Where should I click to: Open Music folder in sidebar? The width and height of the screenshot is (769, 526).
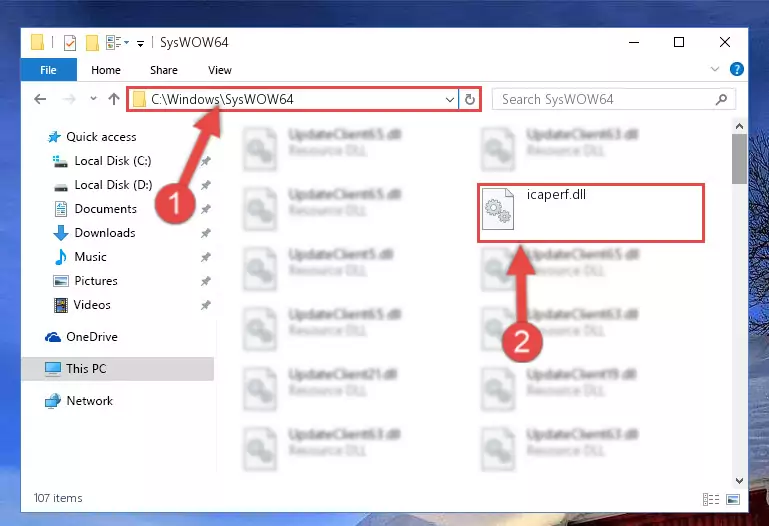(x=90, y=257)
